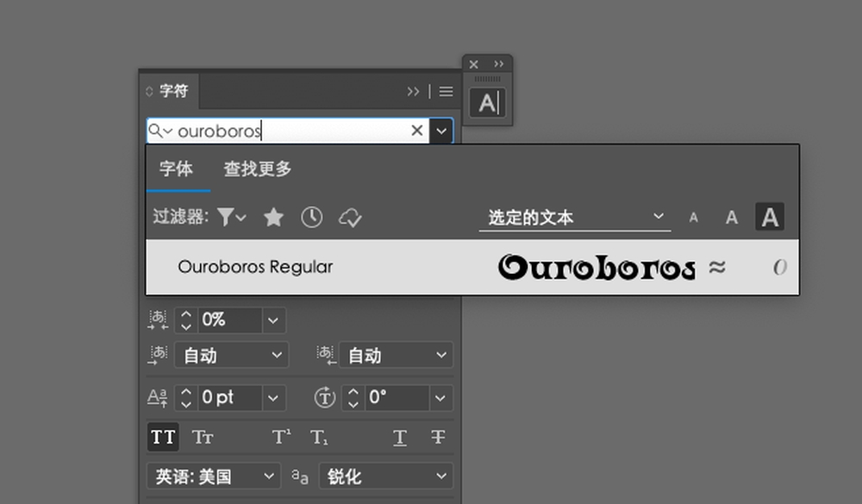Viewport: 862px width, 504px height.
Task: Show favorite fonts with star filter
Action: [x=273, y=217]
